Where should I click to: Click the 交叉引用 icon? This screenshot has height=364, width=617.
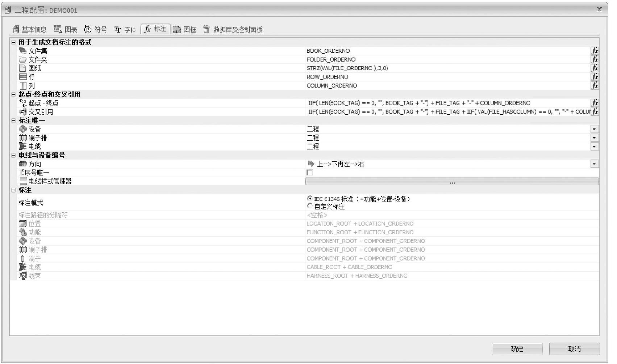(x=23, y=111)
